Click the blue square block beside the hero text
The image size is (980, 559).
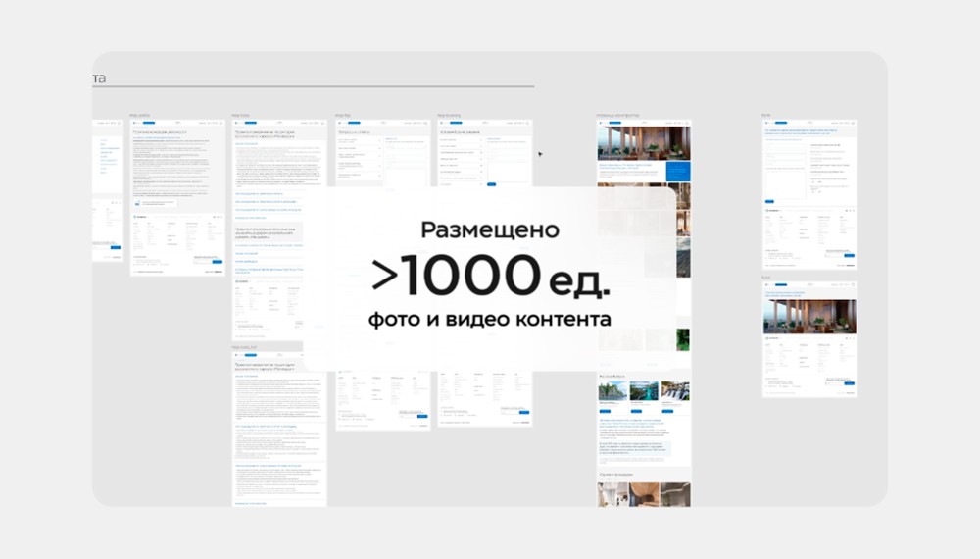[678, 172]
